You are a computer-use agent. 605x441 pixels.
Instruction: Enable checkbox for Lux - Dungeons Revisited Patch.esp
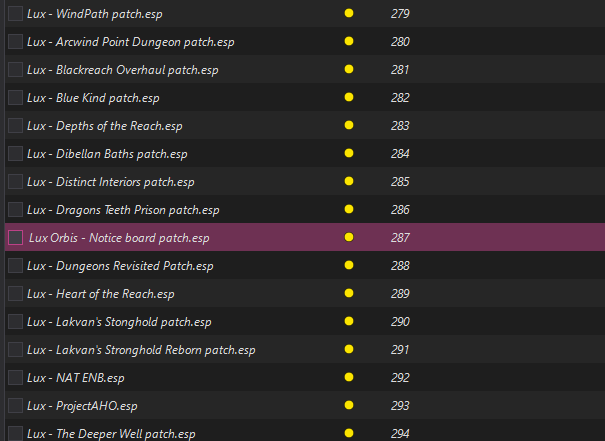[x=15, y=265]
